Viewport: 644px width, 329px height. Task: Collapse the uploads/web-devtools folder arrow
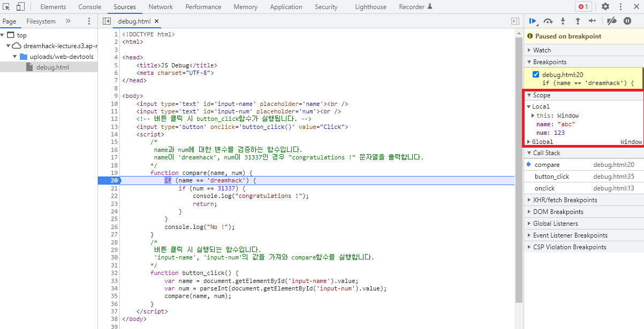click(15, 57)
